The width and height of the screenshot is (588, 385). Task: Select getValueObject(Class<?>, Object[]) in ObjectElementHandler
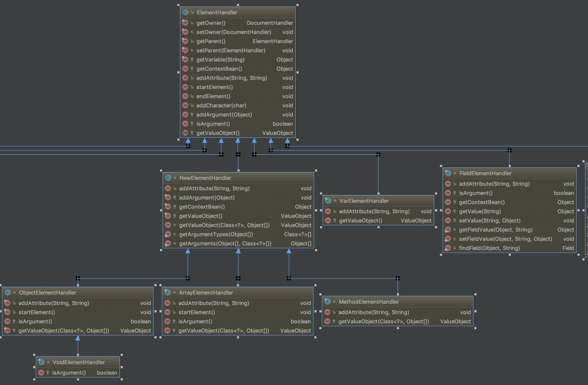pyautogui.click(x=64, y=331)
